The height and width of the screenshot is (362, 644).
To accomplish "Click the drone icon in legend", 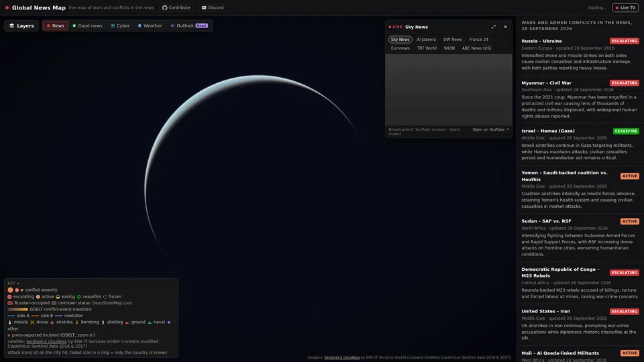I will pos(32,322).
